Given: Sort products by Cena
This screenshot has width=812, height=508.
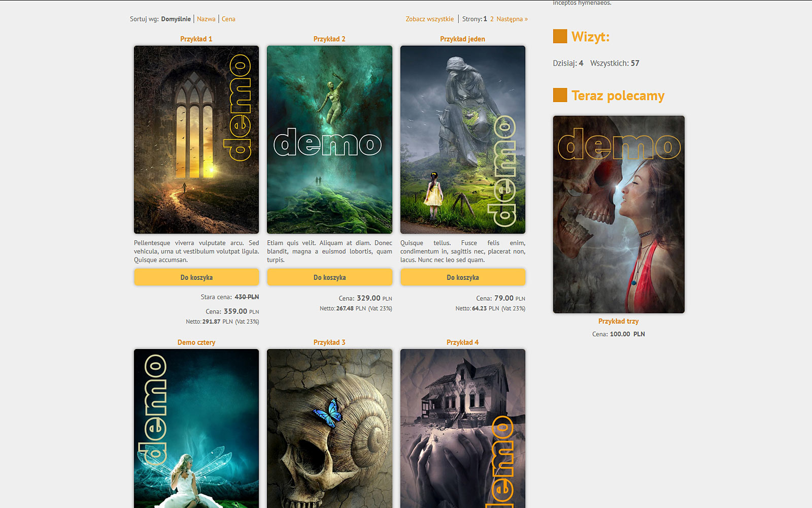Looking at the screenshot, I should [x=228, y=19].
